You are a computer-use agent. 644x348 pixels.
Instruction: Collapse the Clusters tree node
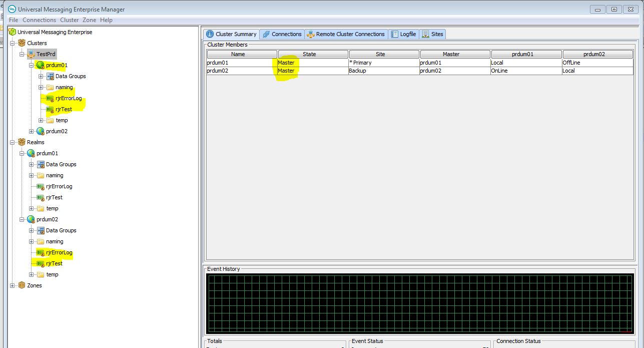pos(13,43)
